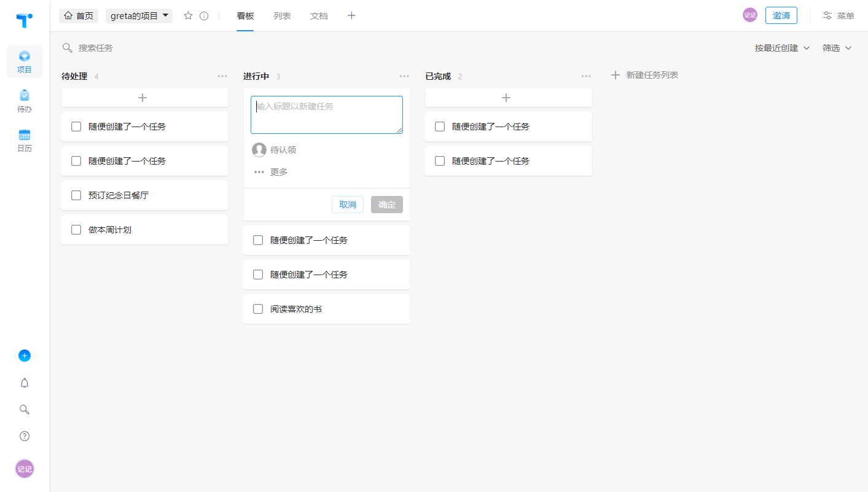This screenshot has height=492, width=868.
Task: Expand the greta的项目 dropdown
Action: pyautogui.click(x=139, y=16)
